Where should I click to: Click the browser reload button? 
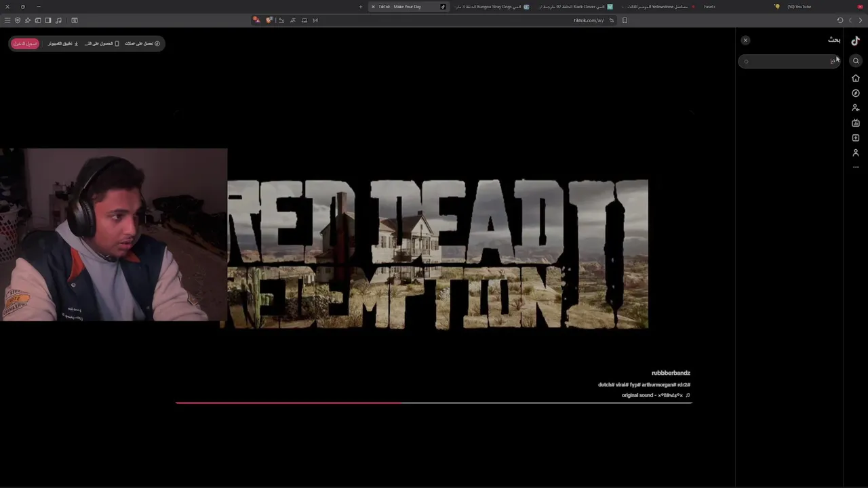840,20
